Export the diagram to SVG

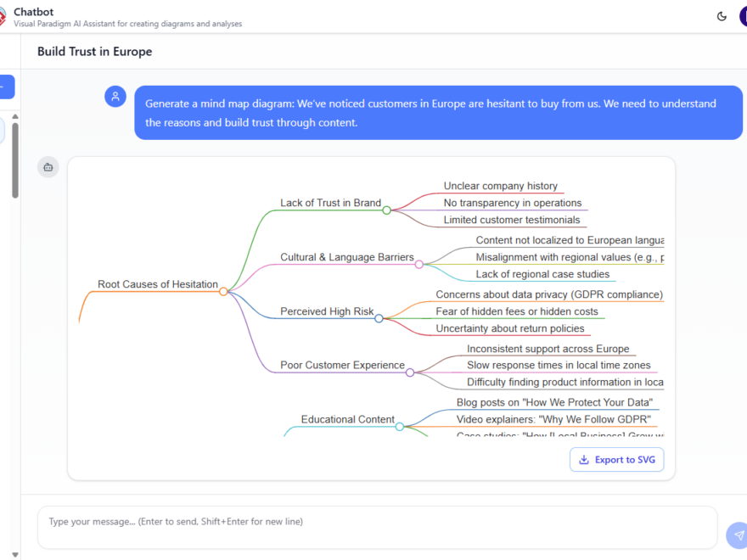point(617,460)
